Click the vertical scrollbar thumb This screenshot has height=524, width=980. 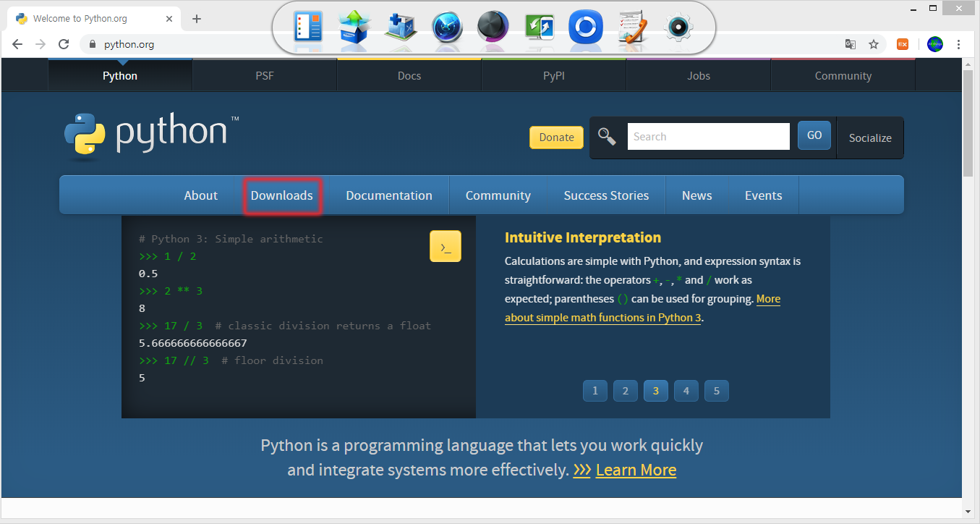[x=968, y=123]
